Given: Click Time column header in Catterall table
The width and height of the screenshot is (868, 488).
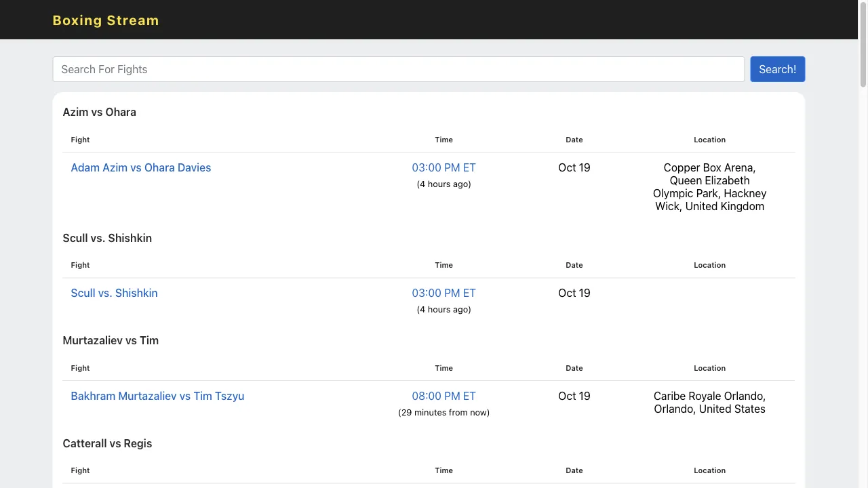Looking at the screenshot, I should pyautogui.click(x=444, y=470).
